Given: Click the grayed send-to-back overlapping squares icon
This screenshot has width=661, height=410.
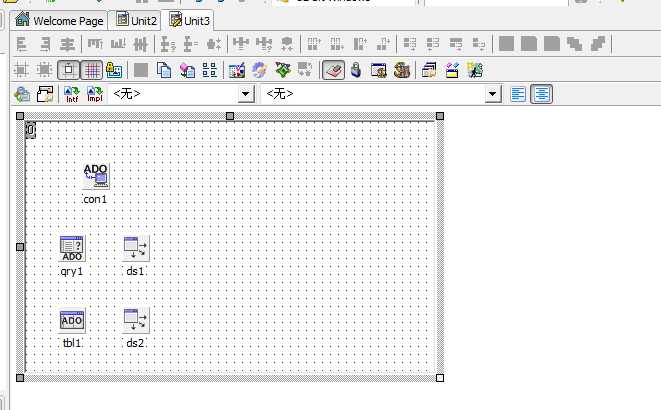Looking at the screenshot, I should point(598,44).
